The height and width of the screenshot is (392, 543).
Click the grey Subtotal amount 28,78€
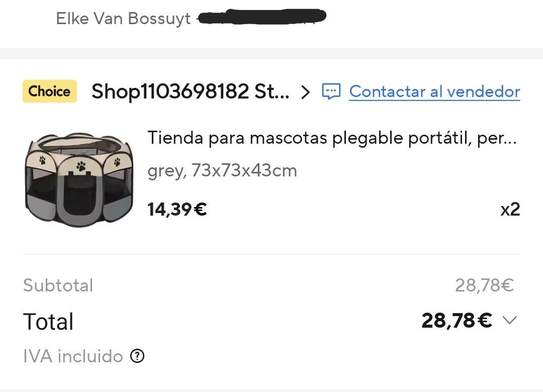click(484, 285)
